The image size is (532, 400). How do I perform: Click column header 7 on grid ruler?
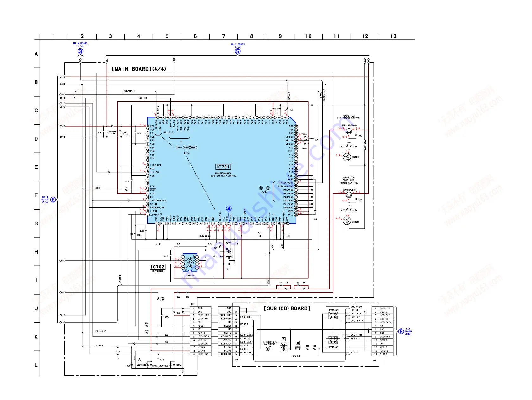(224, 36)
